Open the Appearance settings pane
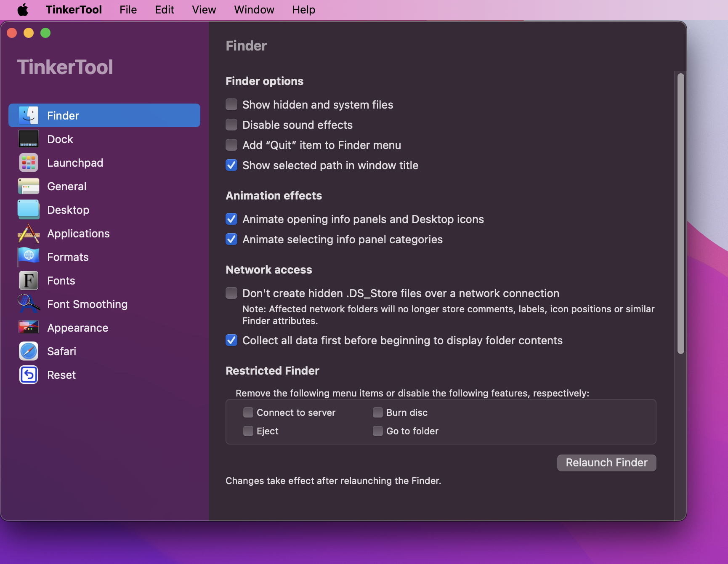Screen dimensions: 728x564 point(77,327)
